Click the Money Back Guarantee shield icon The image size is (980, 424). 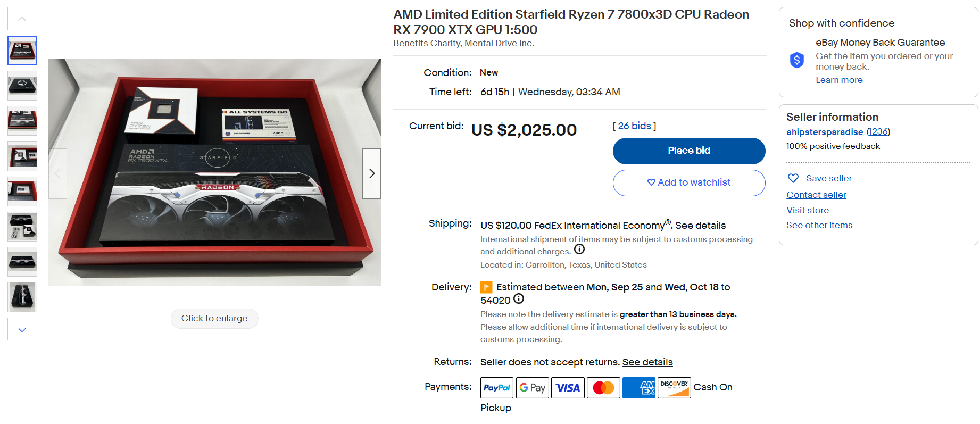796,60
